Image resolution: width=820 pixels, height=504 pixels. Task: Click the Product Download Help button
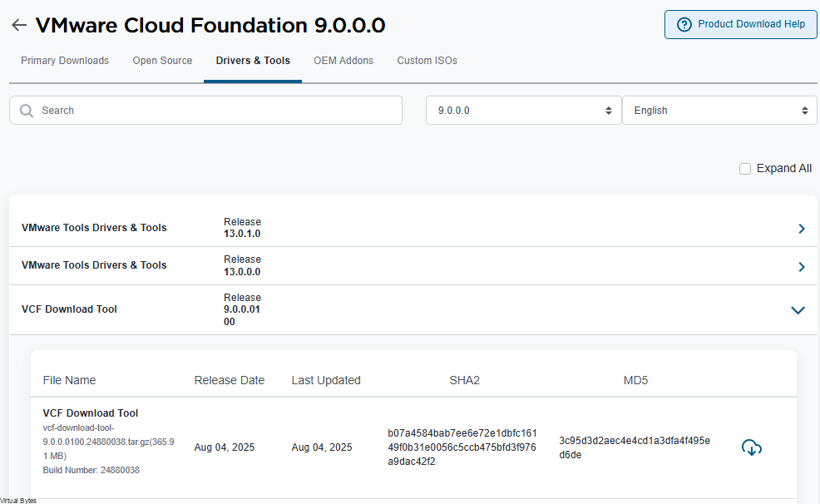[x=739, y=24]
